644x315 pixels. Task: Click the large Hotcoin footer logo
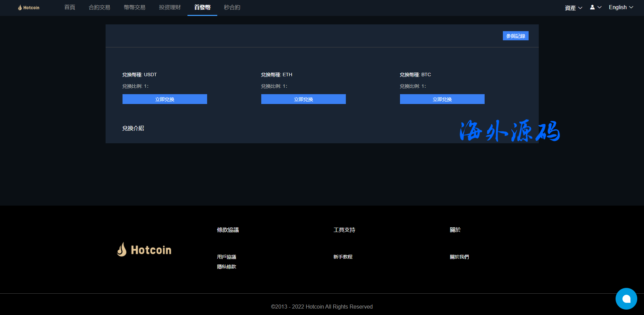pos(144,250)
